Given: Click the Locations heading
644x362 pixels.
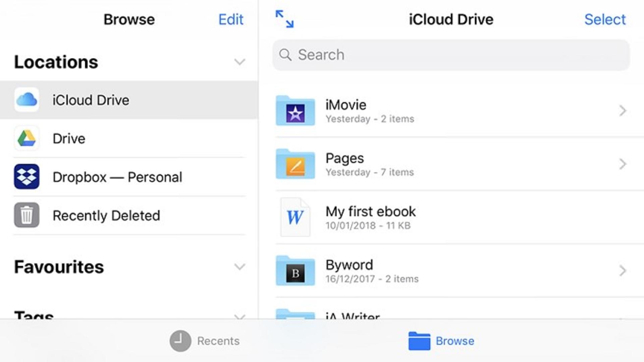Looking at the screenshot, I should 56,62.
